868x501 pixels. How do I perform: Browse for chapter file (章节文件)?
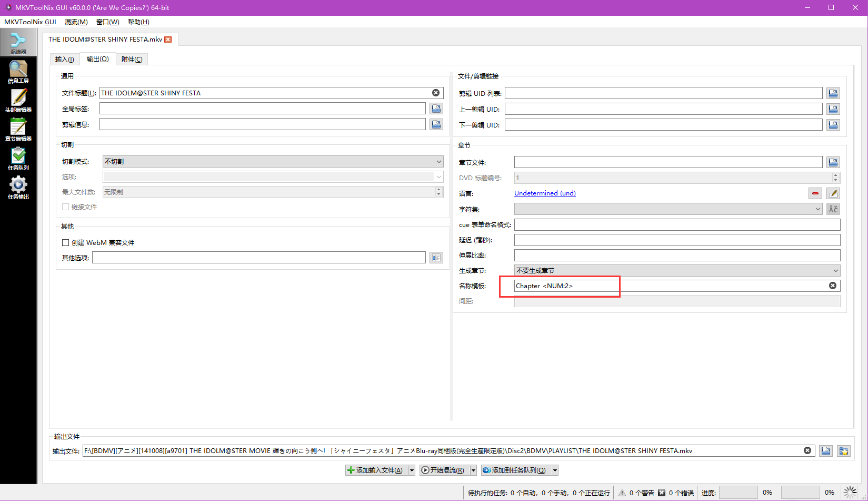point(833,162)
